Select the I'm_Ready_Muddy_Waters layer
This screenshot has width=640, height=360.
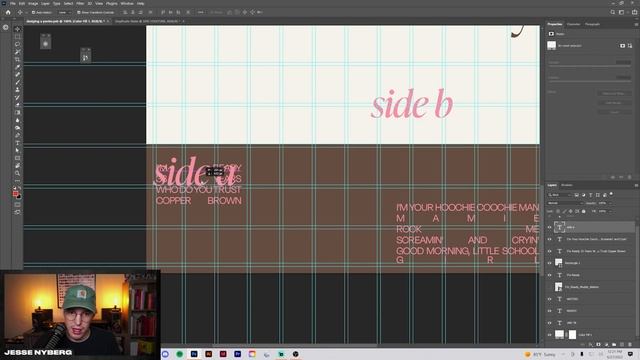point(591,287)
